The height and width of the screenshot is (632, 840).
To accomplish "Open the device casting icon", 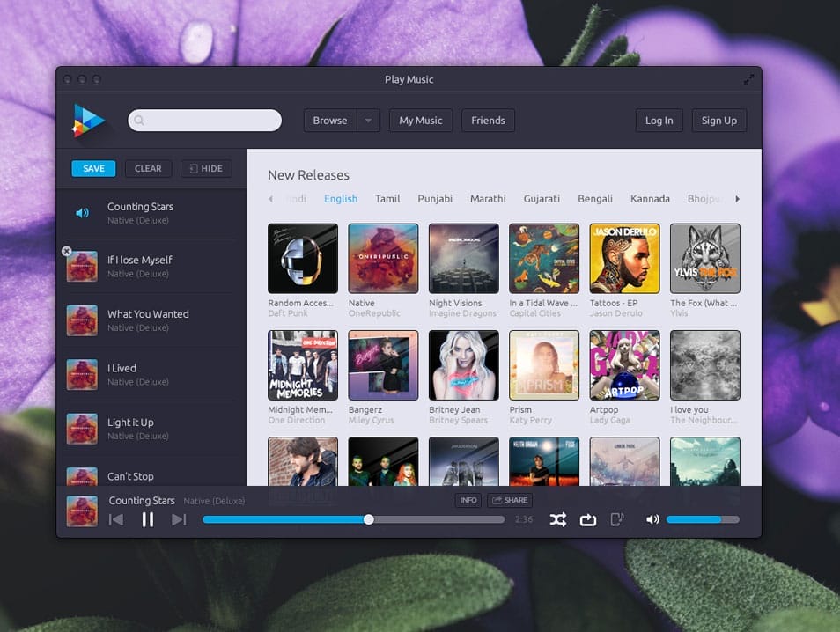I will click(618, 519).
